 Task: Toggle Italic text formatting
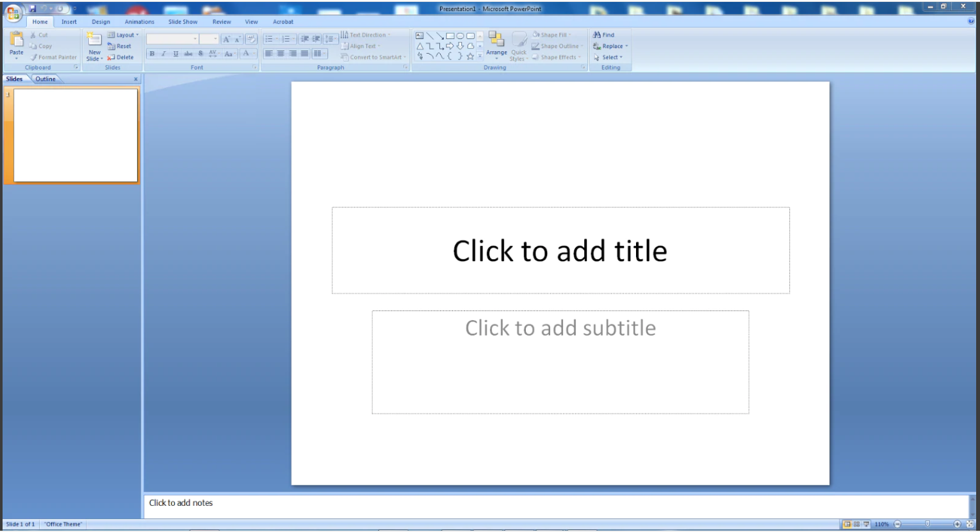tap(163, 54)
